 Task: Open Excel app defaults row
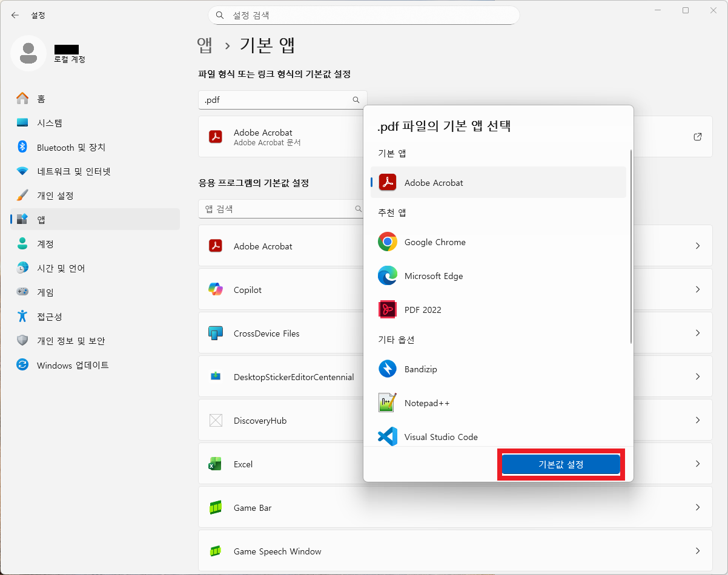tap(280, 464)
